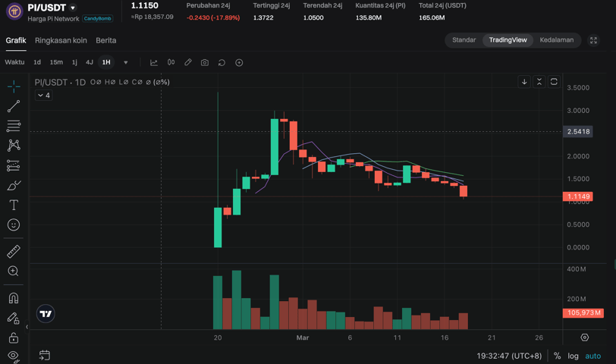
Task: Select the ruler measure tool
Action: (x=14, y=251)
